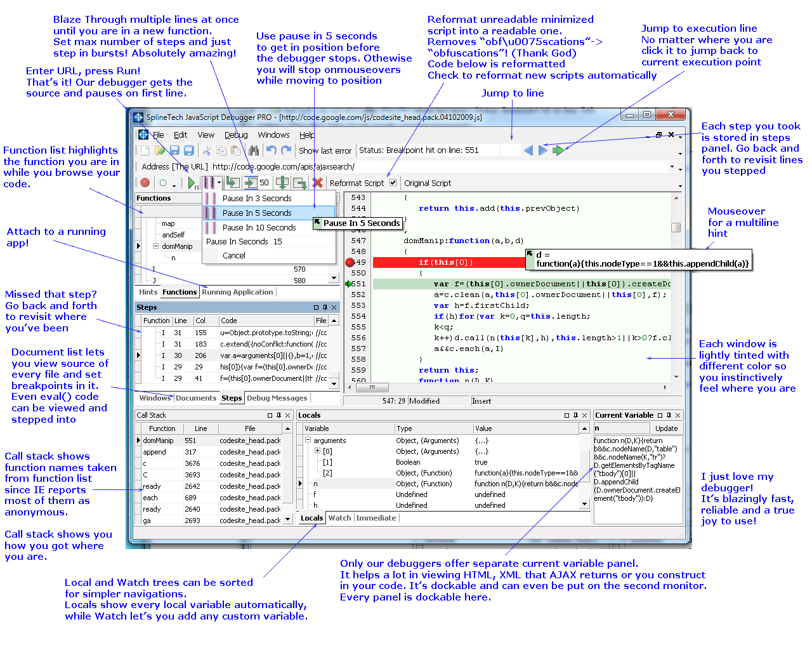Open the Debug menu
The image size is (812, 650).
236,135
